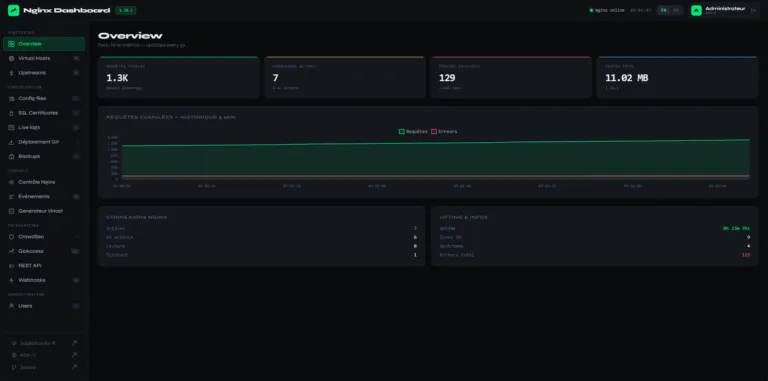
Task: Click the Nginx online status text
Action: (x=610, y=10)
